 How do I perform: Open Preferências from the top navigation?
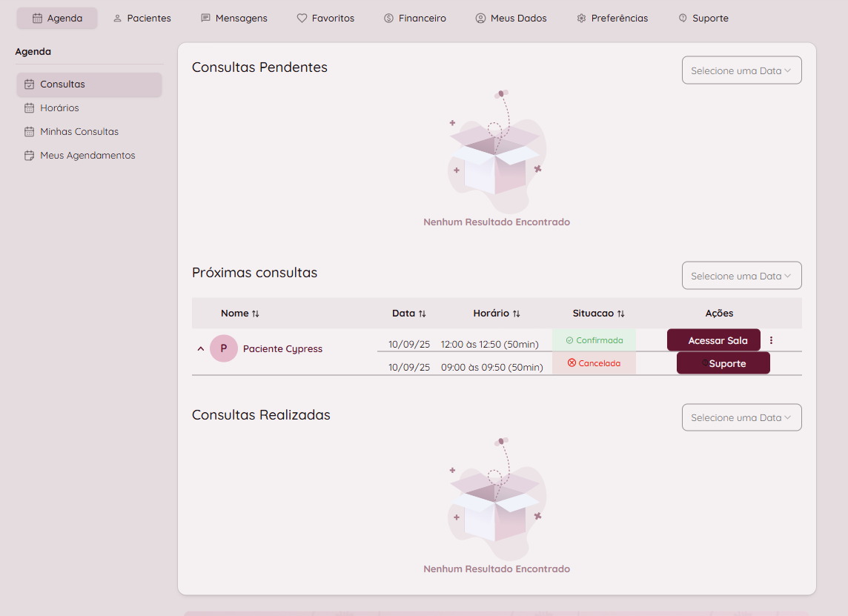[612, 19]
